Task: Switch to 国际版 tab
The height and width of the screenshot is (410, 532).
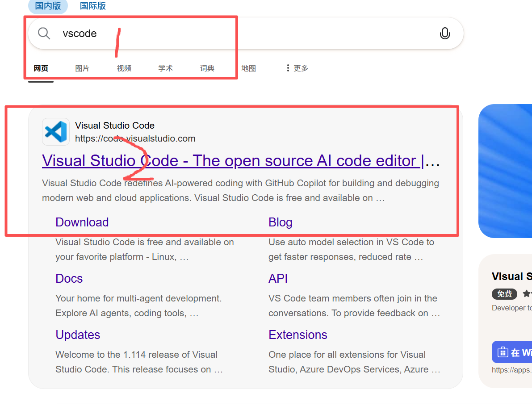Action: [x=93, y=6]
